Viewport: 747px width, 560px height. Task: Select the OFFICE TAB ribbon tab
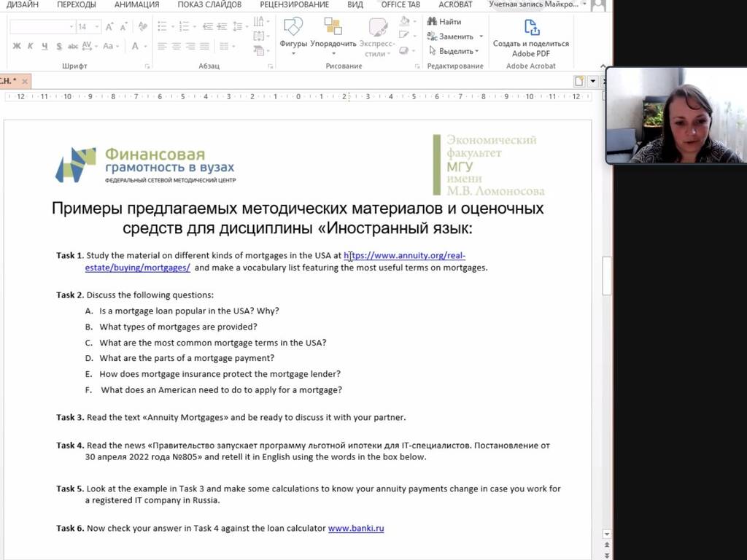[x=400, y=5]
